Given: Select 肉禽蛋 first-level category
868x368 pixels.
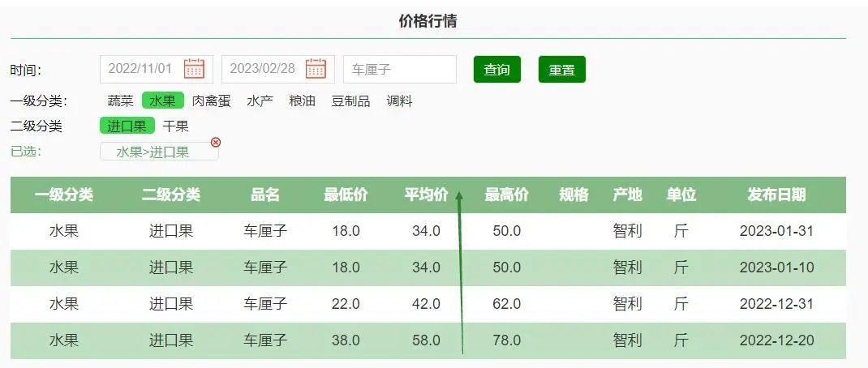Looking at the screenshot, I should [x=211, y=101].
